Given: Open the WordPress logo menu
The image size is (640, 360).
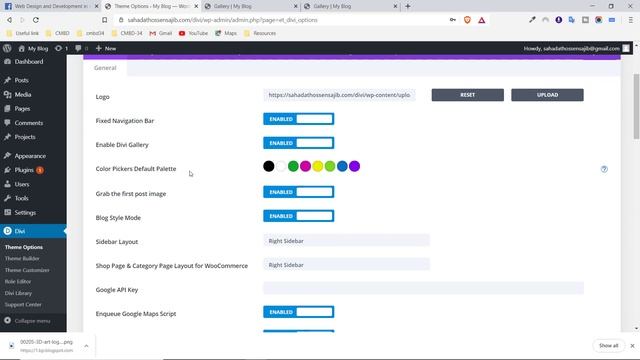Looking at the screenshot, I should 7,48.
